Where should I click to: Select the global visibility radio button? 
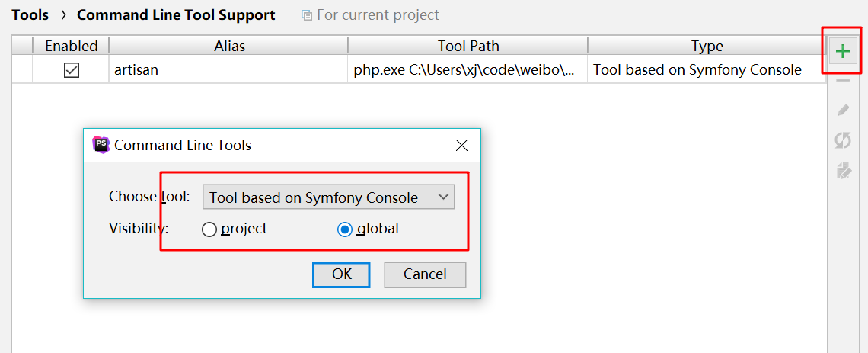click(x=344, y=229)
